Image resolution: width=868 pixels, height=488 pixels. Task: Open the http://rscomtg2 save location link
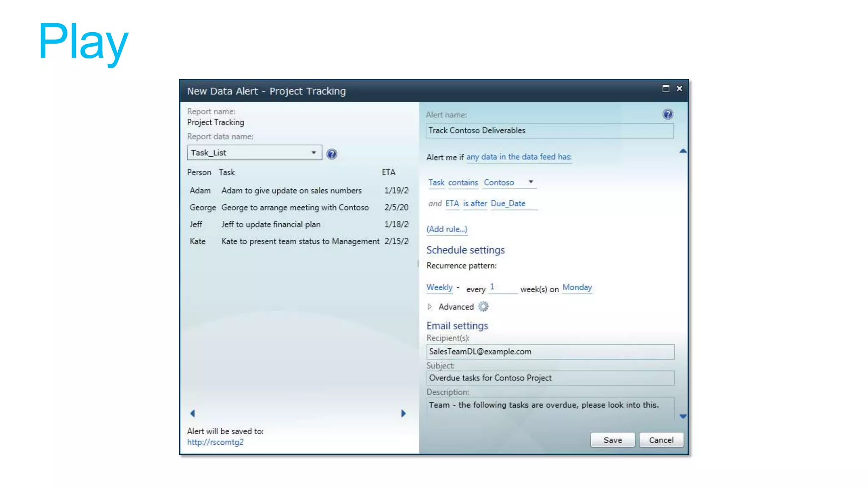click(215, 442)
